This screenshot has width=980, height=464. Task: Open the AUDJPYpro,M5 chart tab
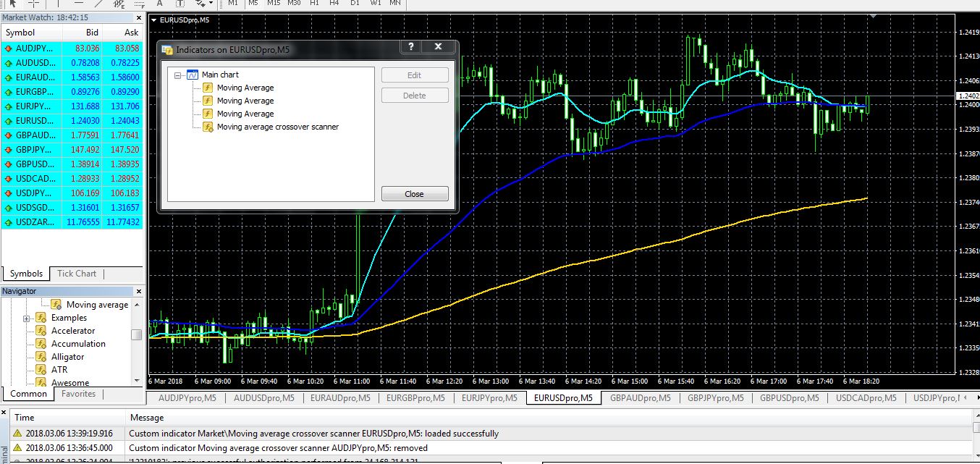coord(187,397)
